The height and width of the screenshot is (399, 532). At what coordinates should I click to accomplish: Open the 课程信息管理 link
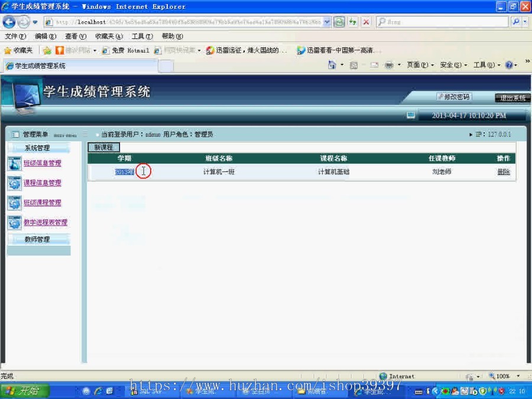click(43, 183)
